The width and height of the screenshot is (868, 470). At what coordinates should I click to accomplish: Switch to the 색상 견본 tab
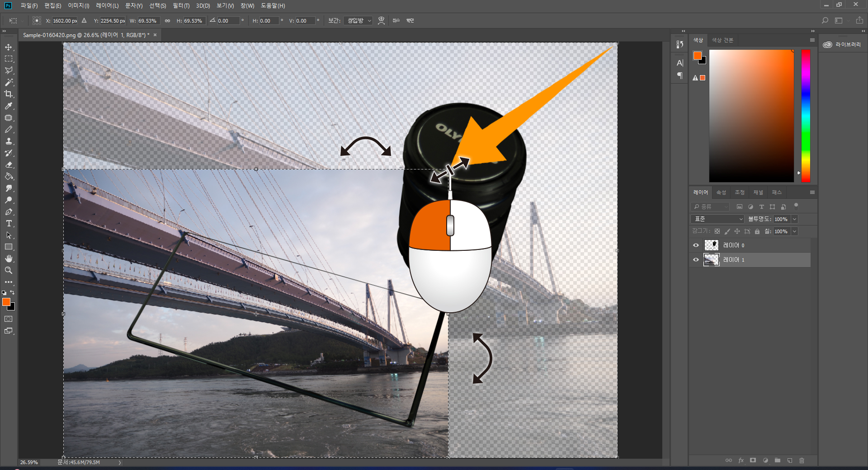pos(722,40)
